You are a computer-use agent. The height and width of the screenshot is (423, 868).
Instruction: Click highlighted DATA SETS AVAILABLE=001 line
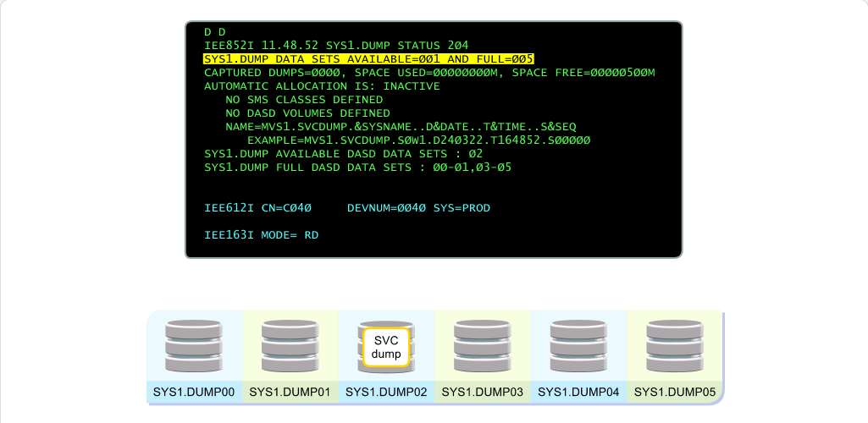[368, 59]
